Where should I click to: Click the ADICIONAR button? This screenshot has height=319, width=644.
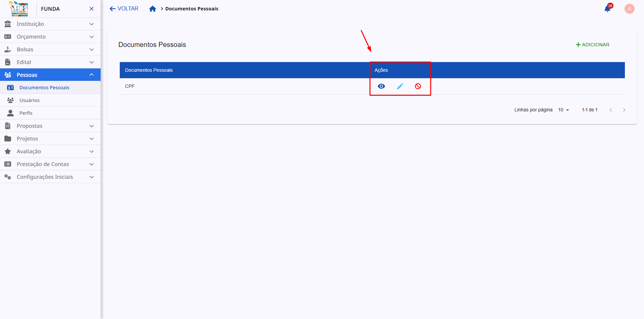click(x=592, y=45)
